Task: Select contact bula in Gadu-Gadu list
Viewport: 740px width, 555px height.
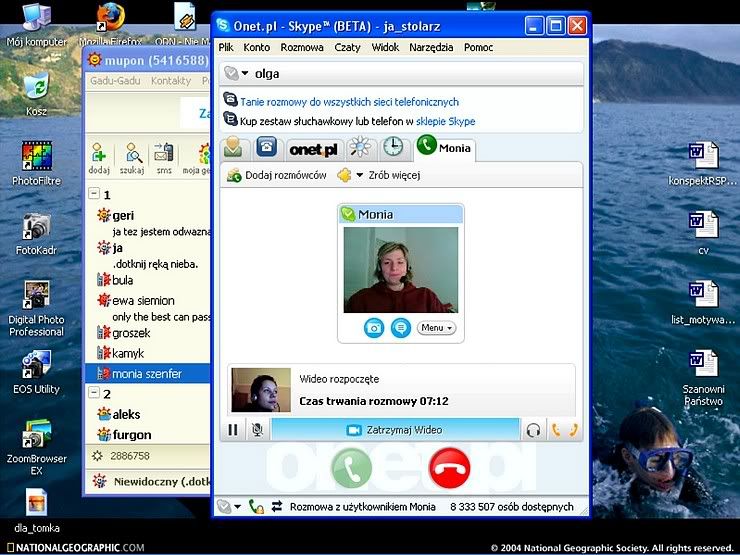Action: (122, 280)
